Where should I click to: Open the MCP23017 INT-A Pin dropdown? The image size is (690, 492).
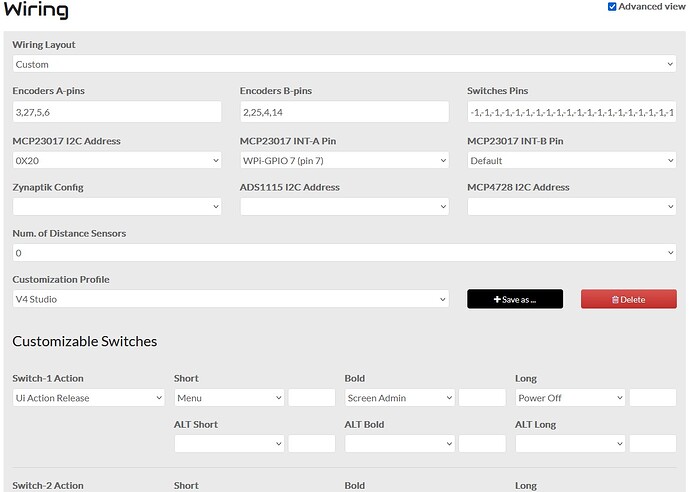pyautogui.click(x=344, y=160)
